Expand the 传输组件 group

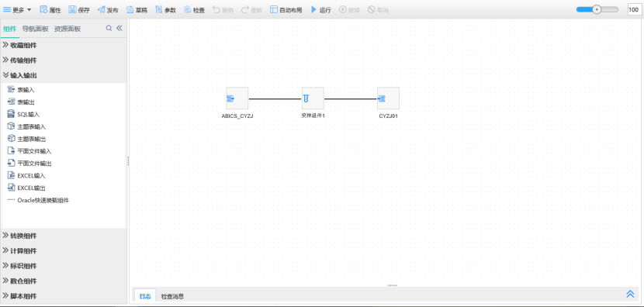click(x=64, y=60)
